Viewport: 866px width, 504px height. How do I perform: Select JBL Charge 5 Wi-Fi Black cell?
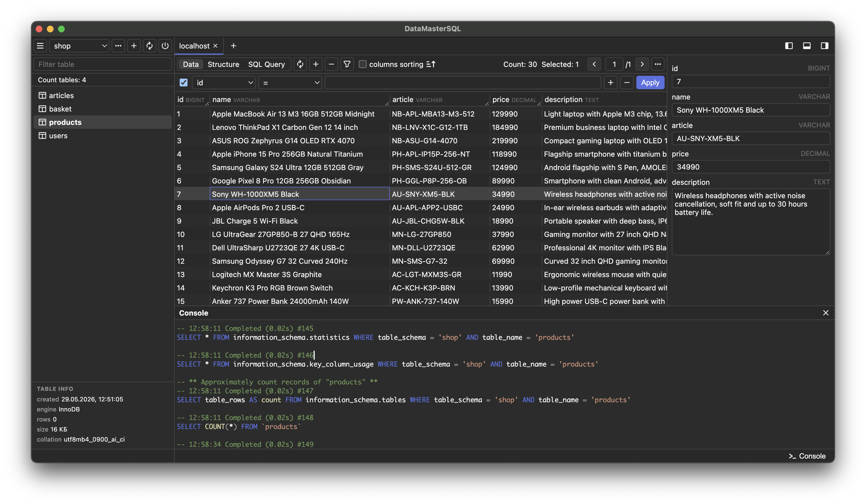(299, 221)
